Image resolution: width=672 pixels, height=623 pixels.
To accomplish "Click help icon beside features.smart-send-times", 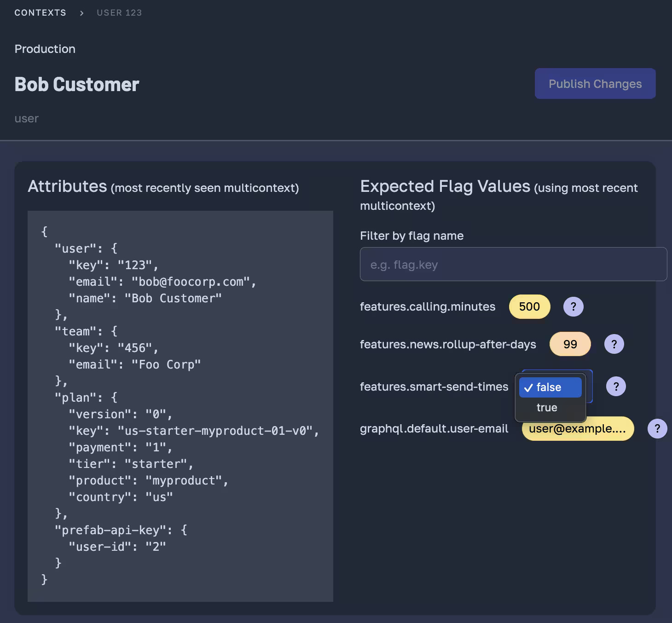I will (616, 386).
